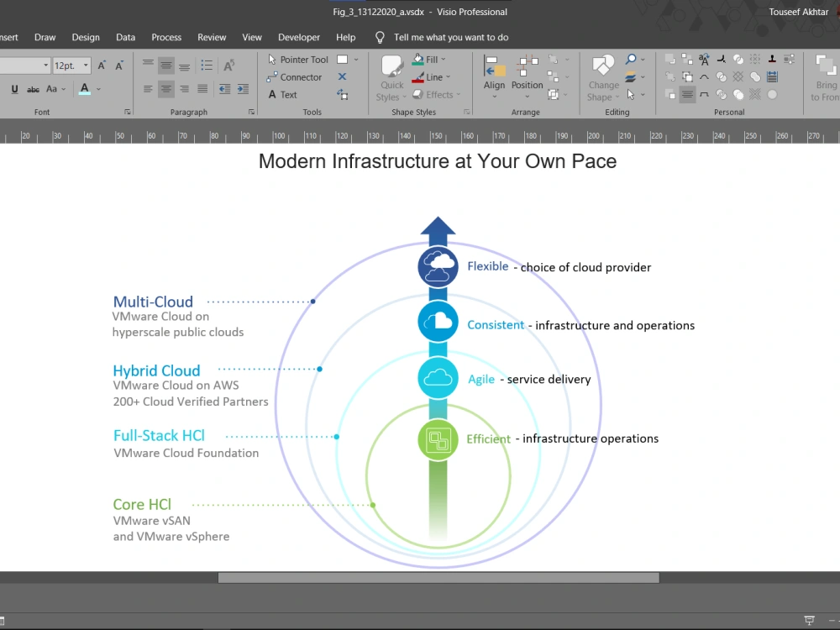Change the font color swatch
This screenshot has height=630, width=840.
(83, 88)
